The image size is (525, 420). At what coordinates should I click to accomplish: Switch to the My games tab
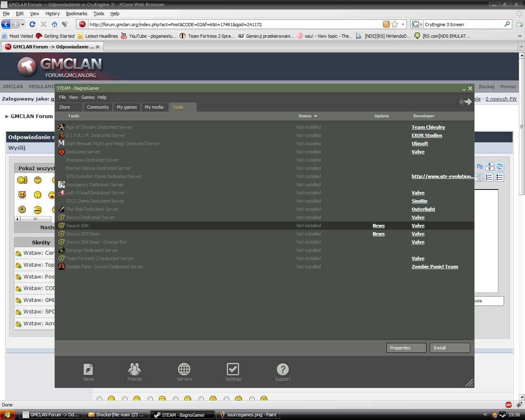click(127, 107)
